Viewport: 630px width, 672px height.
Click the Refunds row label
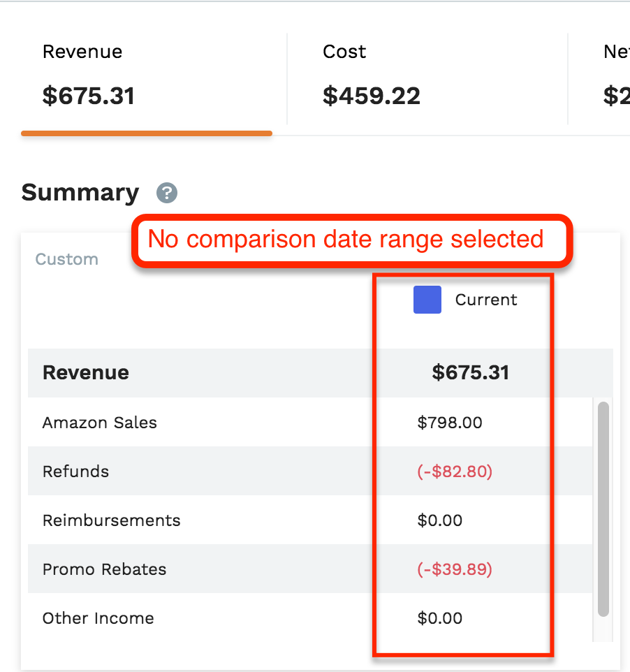(76, 472)
